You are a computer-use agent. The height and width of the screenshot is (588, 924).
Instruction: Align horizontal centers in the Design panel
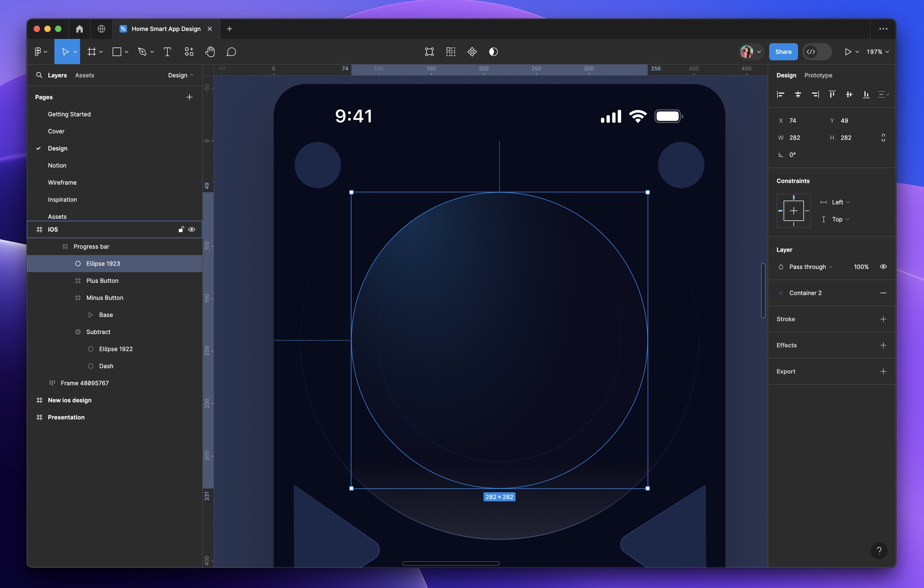[x=798, y=94]
